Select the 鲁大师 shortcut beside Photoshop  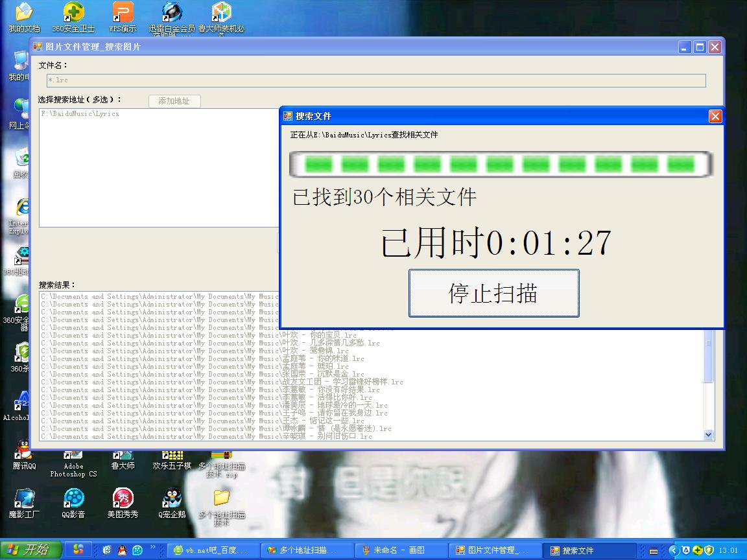tap(123, 460)
